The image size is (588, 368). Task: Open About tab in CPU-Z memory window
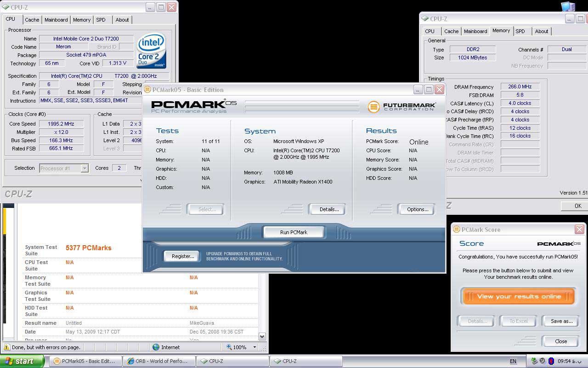[542, 31]
